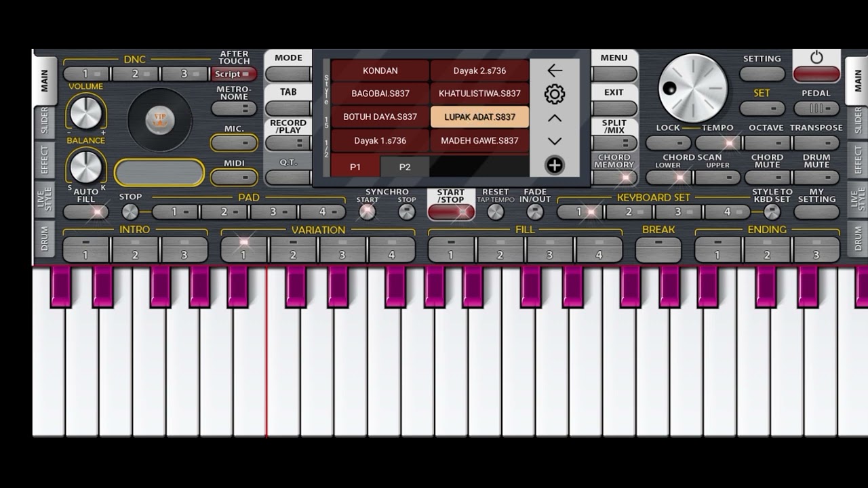Click the BREAK button

click(x=658, y=249)
